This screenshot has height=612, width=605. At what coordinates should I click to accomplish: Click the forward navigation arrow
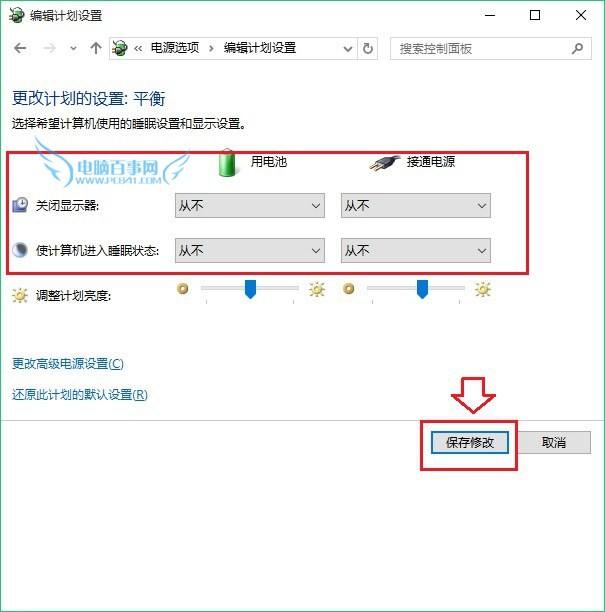click(49, 48)
